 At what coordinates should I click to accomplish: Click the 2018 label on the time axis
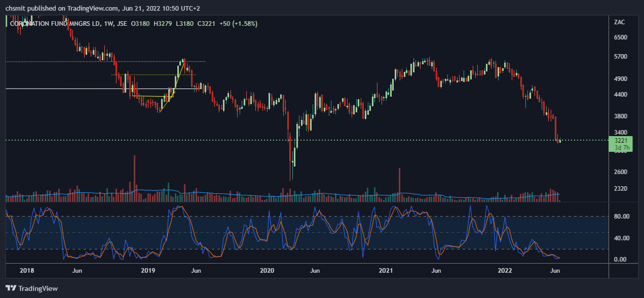[26, 271]
